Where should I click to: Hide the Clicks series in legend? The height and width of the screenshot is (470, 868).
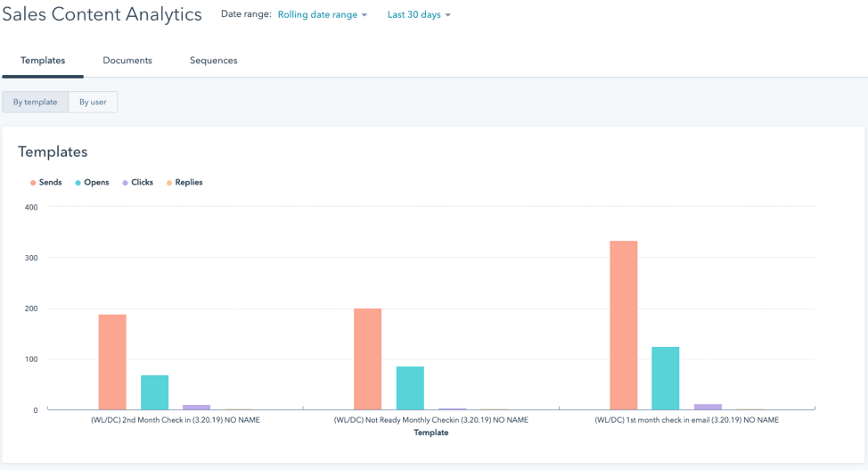(141, 183)
